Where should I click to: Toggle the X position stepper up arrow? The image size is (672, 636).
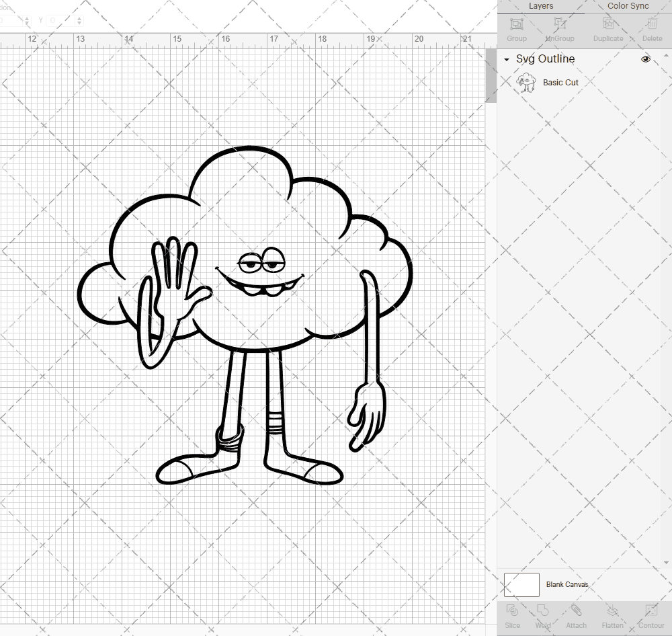[28, 17]
